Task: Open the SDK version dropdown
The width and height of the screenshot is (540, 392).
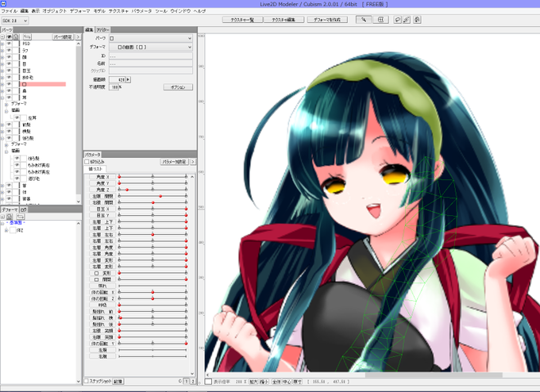Action: [x=15, y=21]
